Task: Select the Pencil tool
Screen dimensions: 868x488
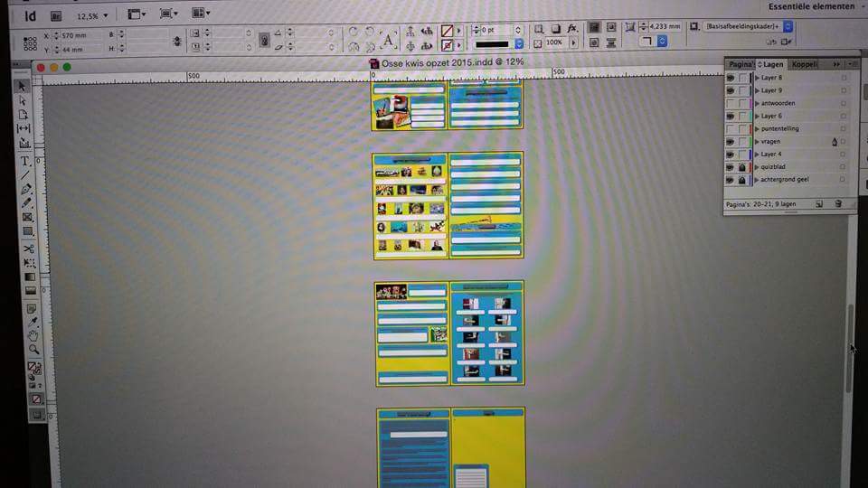Action: [x=26, y=203]
